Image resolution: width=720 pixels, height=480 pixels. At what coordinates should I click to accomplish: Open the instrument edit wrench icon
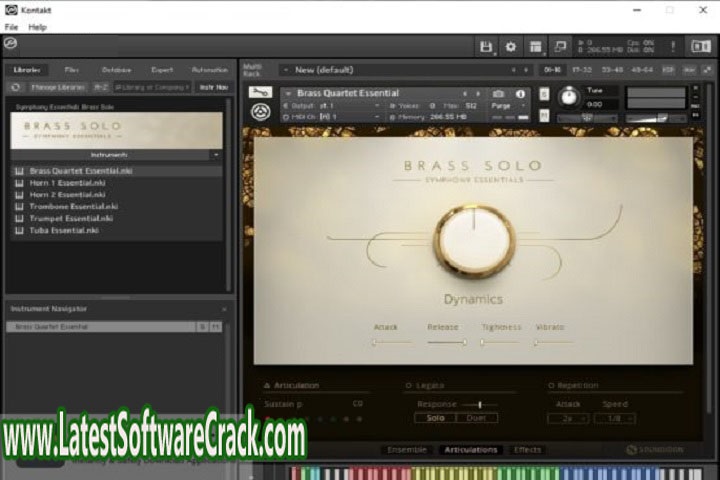(x=260, y=92)
